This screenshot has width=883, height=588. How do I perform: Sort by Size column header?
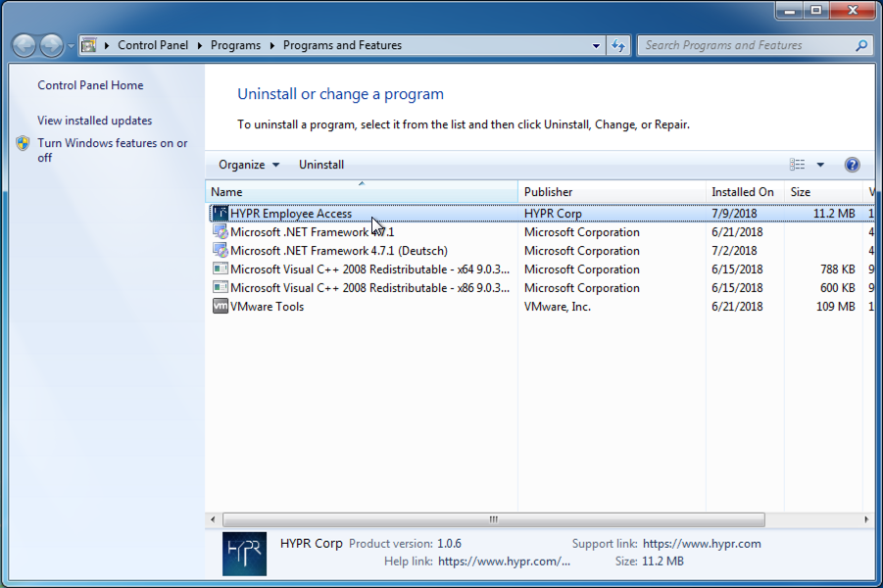coord(823,191)
